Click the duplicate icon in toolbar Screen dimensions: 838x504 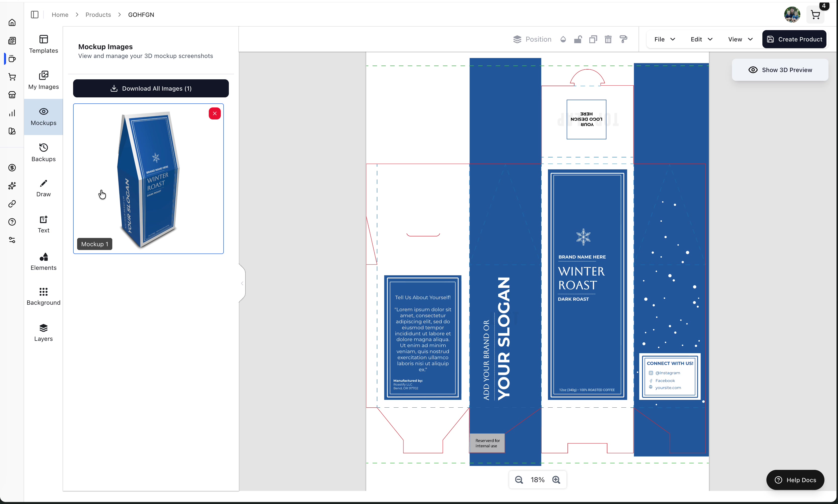pos(593,39)
